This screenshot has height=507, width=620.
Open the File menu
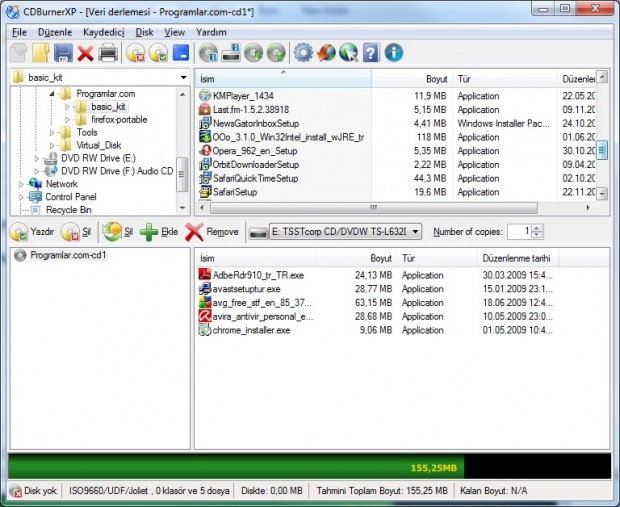coord(19,32)
